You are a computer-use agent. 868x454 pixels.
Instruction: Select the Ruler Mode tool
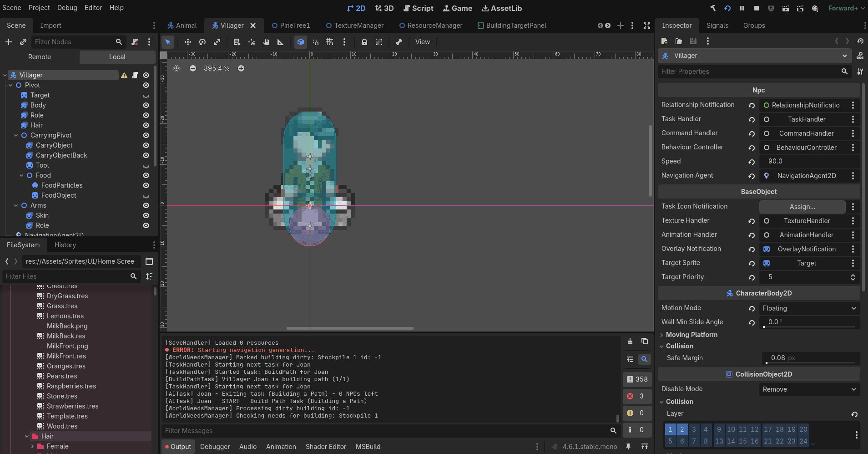281,42
